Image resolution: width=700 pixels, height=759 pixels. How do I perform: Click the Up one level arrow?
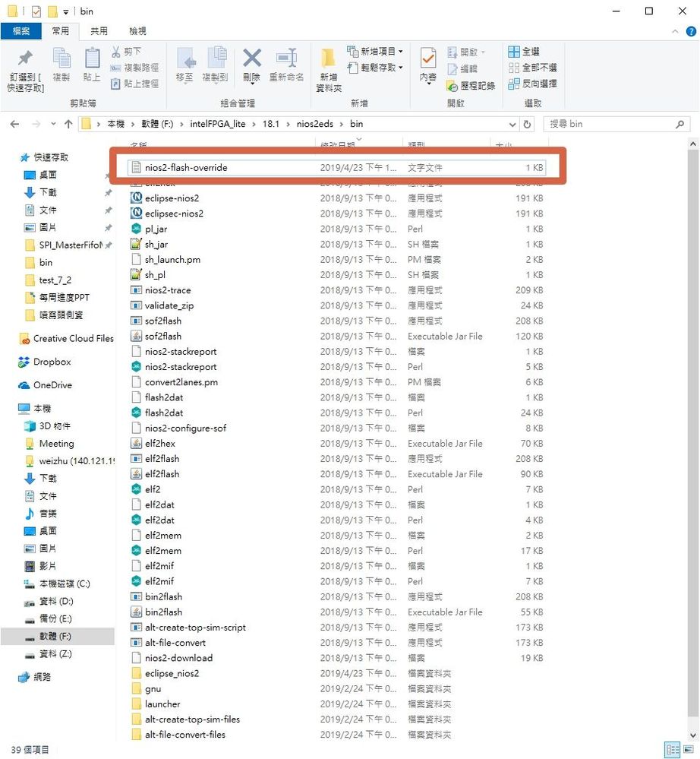click(x=68, y=124)
